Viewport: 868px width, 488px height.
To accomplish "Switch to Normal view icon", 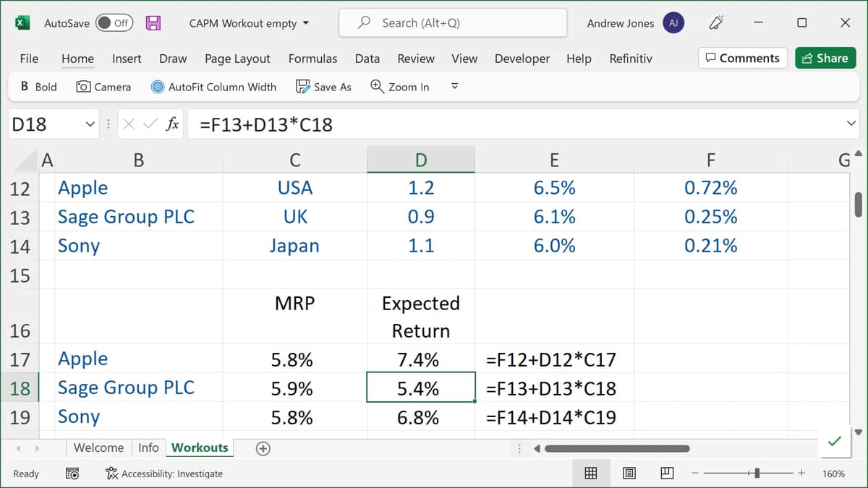I will (591, 474).
